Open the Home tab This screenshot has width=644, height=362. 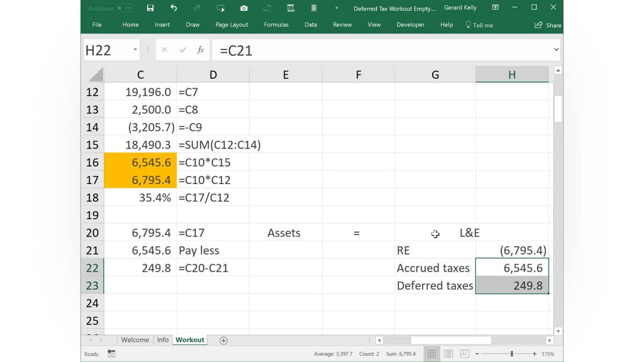click(x=130, y=25)
